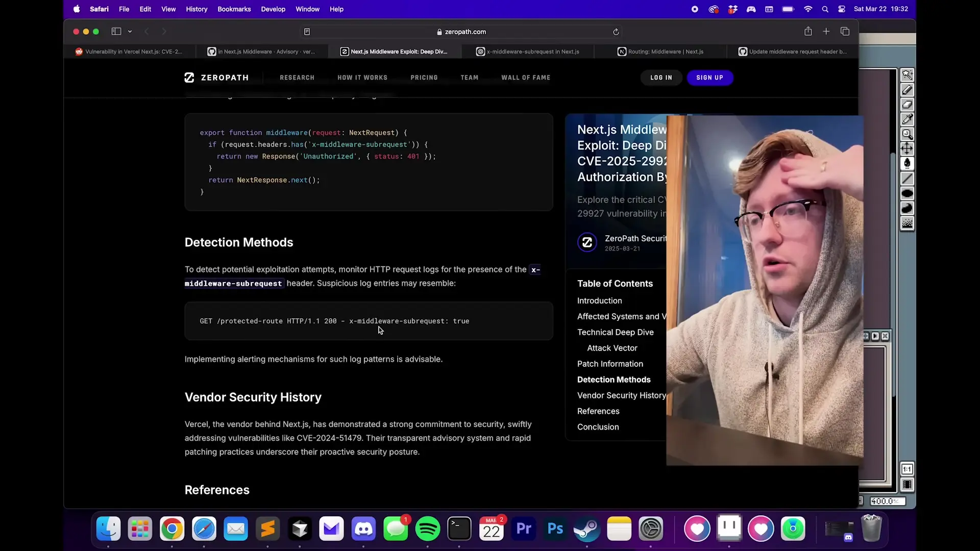Select the blob shape tool in background window
Screen dimensions: 980x551
point(907,208)
